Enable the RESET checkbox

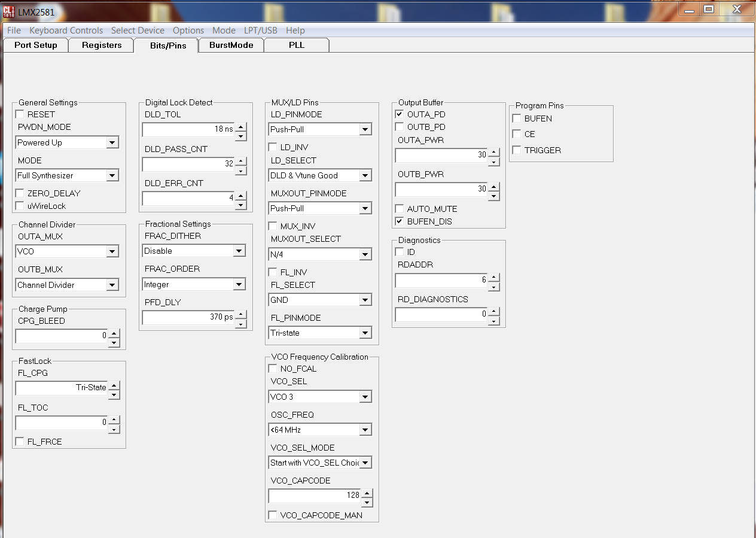[x=20, y=114]
